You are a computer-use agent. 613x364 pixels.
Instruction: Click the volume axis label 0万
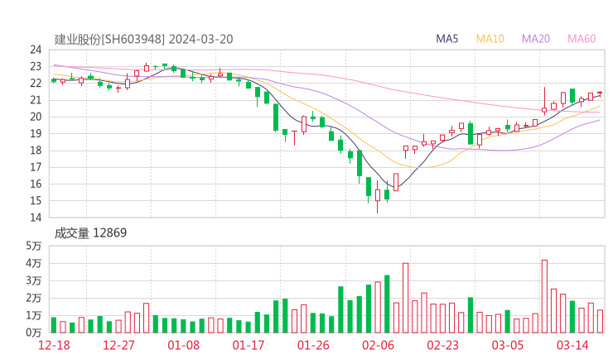pyautogui.click(x=34, y=333)
